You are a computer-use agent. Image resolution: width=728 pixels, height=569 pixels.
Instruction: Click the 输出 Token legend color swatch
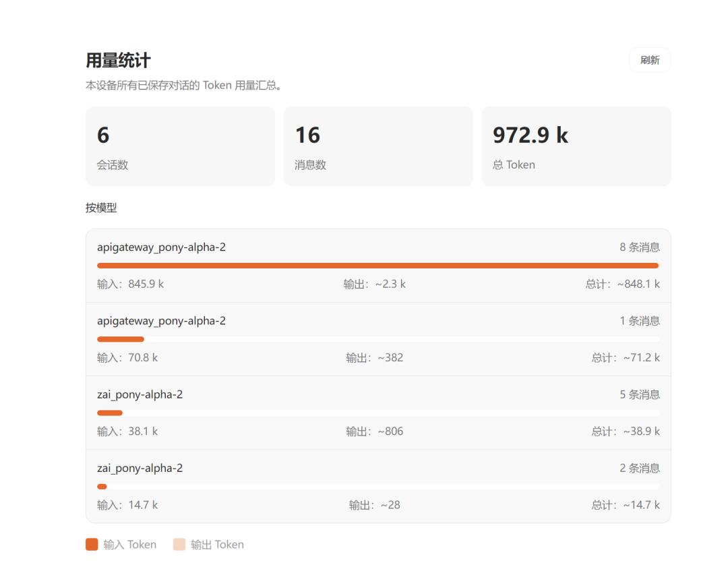[x=179, y=544]
